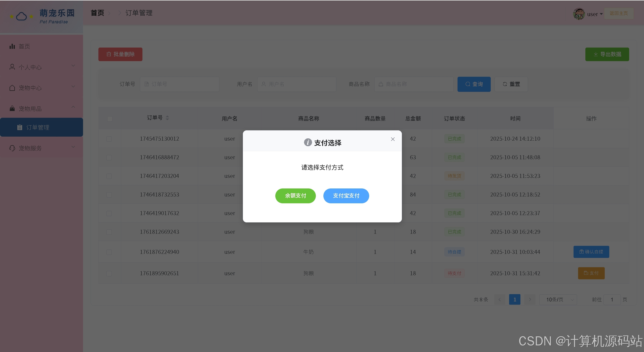Viewport: 644px width, 352px height.
Task: Select checkbox for order 1761812669243
Action: pyautogui.click(x=109, y=232)
